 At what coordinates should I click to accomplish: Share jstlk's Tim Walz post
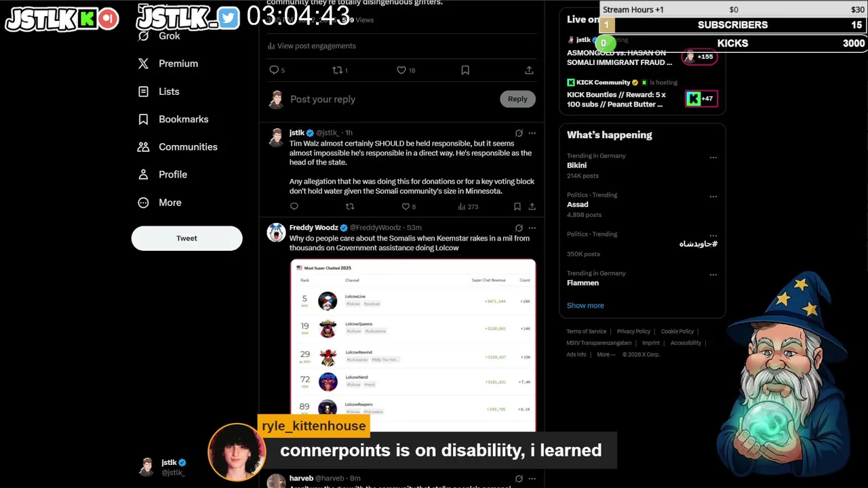[532, 207]
